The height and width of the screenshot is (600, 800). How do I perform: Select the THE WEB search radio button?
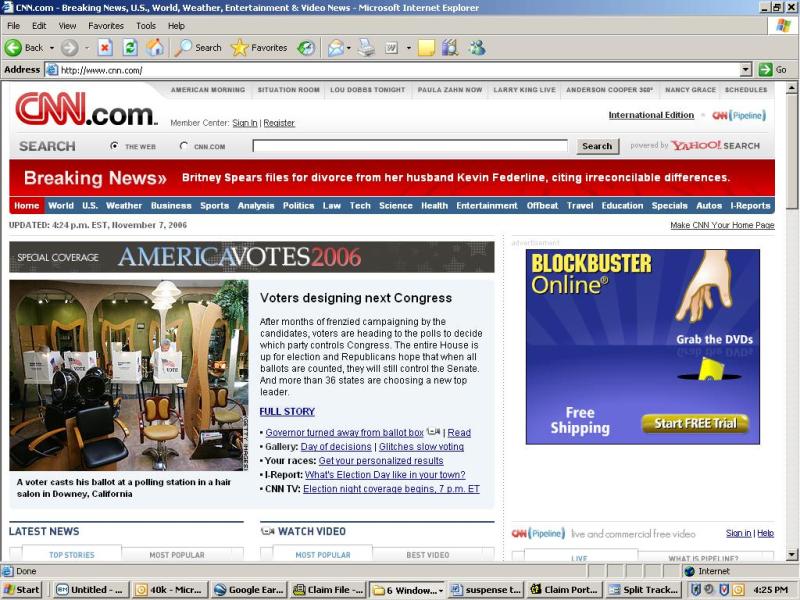[x=114, y=146]
